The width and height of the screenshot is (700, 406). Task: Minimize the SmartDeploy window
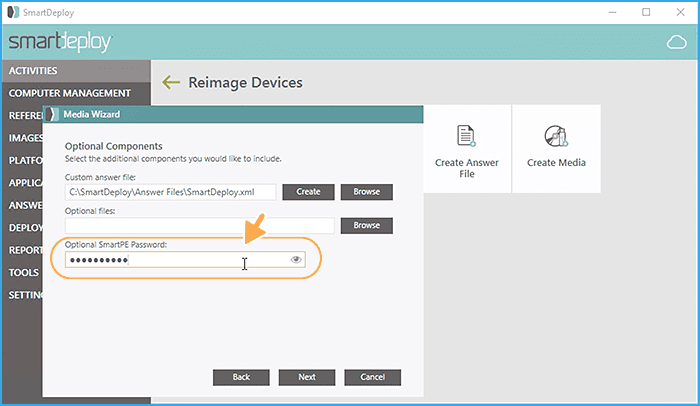pyautogui.click(x=612, y=12)
